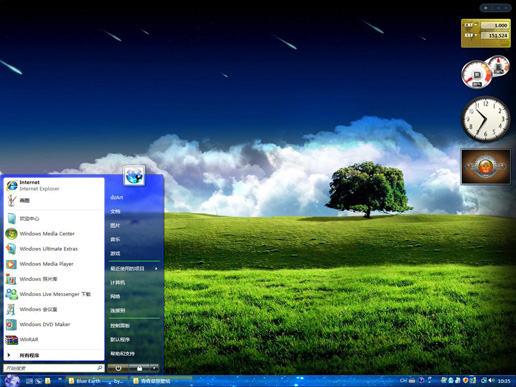Open Welcome Center (欢迎中心) entry
This screenshot has width=516, height=387.
(x=53, y=219)
